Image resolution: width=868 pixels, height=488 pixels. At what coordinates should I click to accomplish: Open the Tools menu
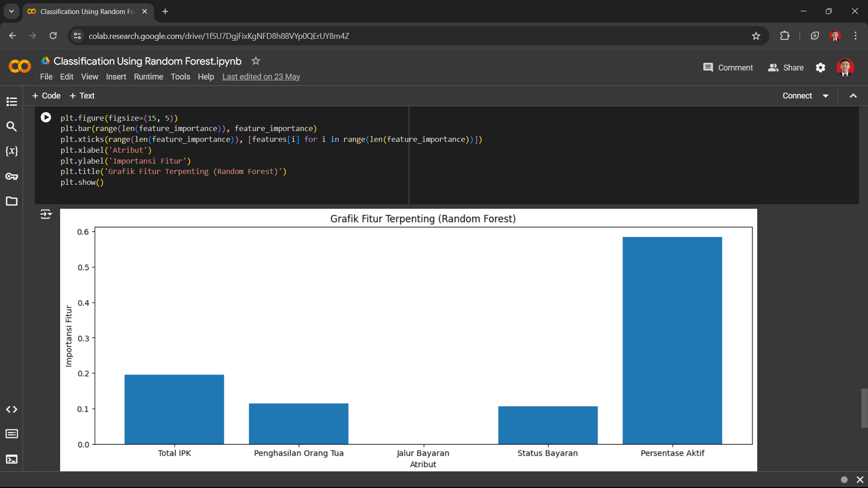pos(180,77)
